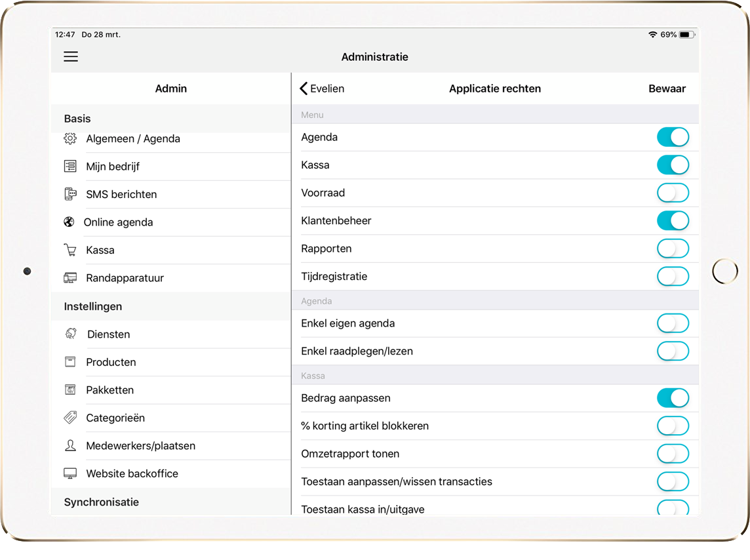The width and height of the screenshot is (750, 560).
Task: Select Producten in sidebar
Action: click(x=170, y=362)
